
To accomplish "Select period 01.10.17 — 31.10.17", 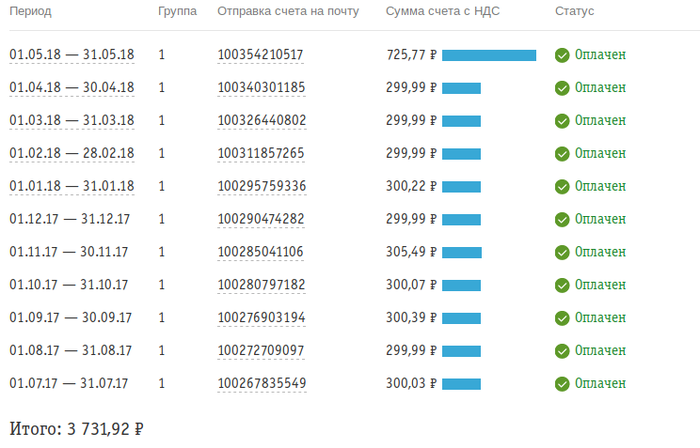I will (x=69, y=285).
